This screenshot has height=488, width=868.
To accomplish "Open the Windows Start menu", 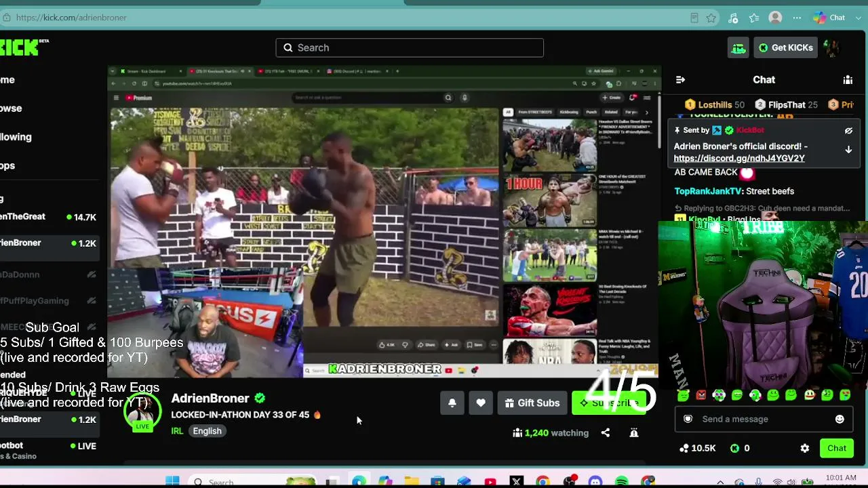I will point(172,482).
